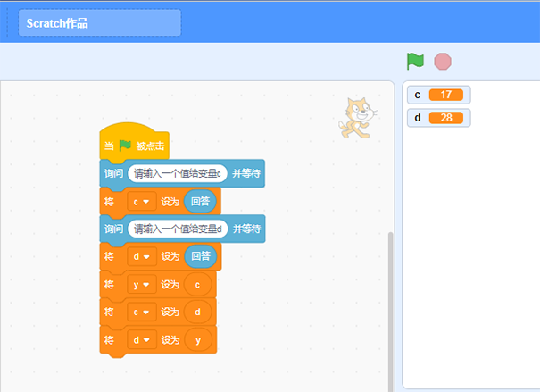Select the second 回答 reporter block
Viewport: 540px width, 392px height.
click(x=200, y=256)
